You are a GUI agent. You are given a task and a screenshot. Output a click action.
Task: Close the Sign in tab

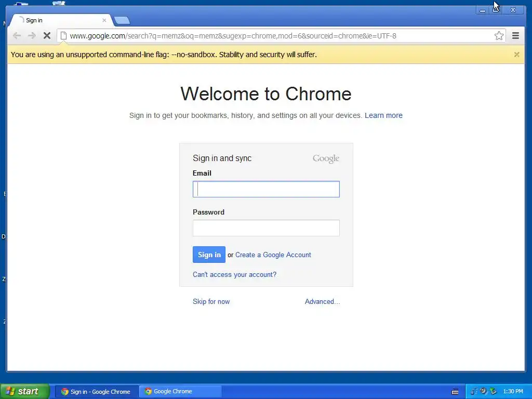coord(104,20)
